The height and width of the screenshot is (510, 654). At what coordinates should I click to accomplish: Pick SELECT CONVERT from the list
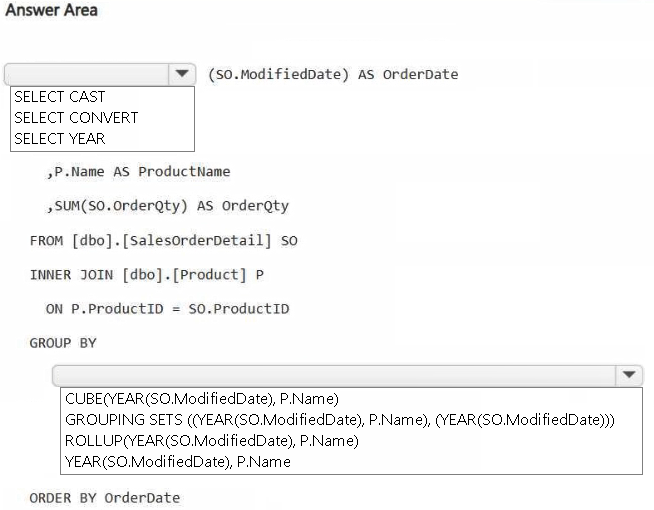tap(76, 117)
